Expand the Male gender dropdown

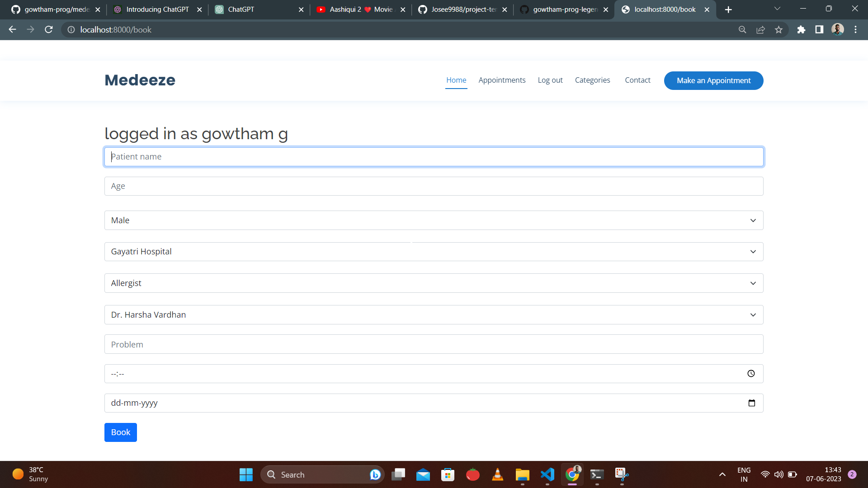(x=434, y=221)
